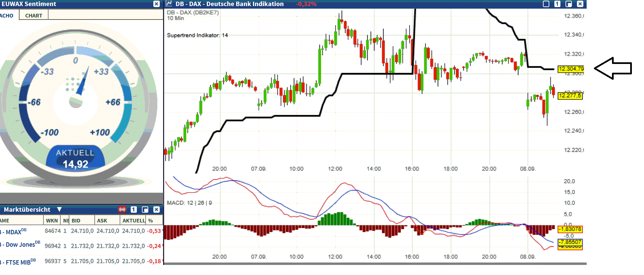Open the FTSE MIB row link
The image size is (644, 275).
18,262
